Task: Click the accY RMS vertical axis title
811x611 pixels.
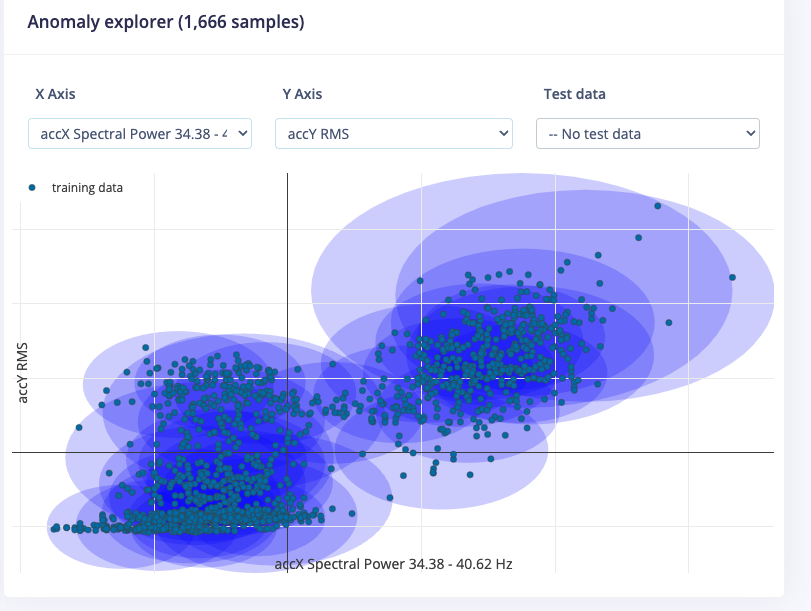Action: [x=22, y=372]
